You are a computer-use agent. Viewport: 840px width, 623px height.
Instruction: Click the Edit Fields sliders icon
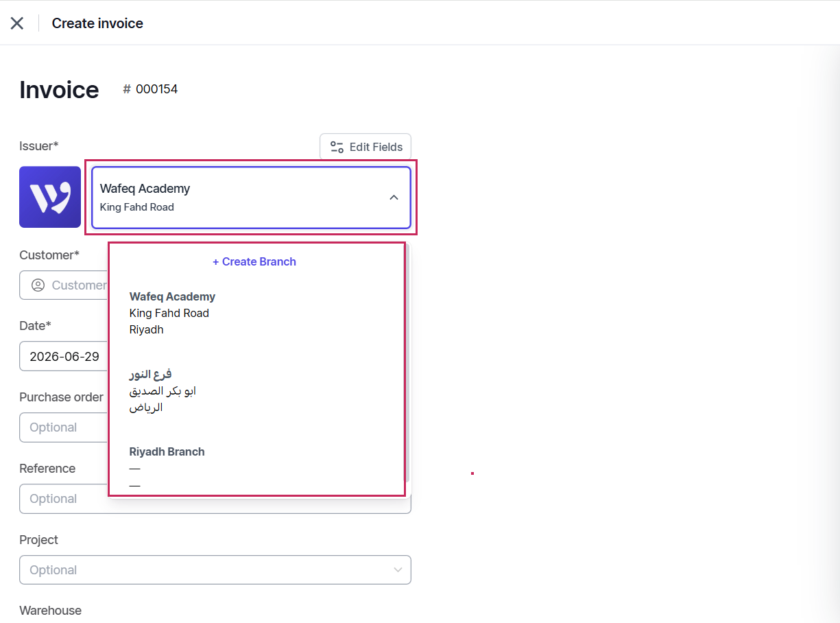tap(337, 147)
